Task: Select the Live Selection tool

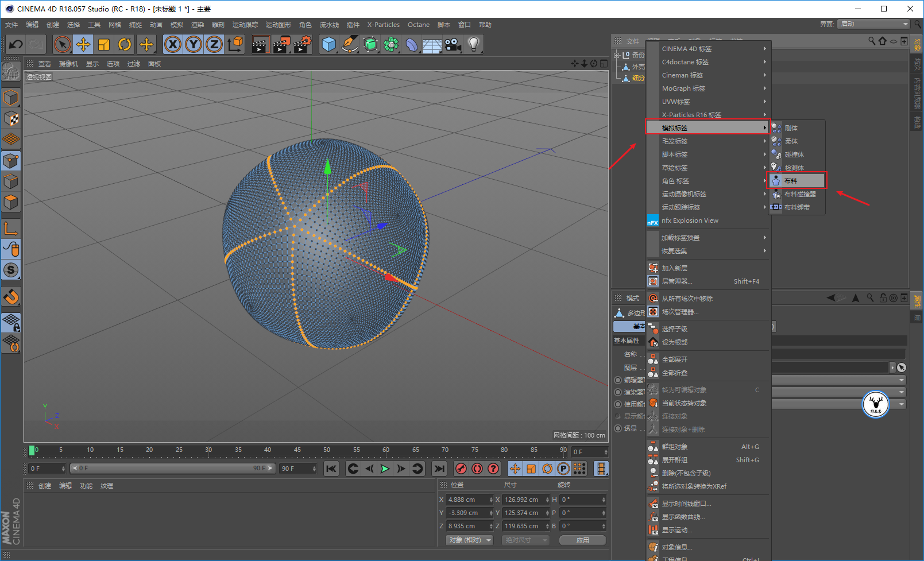Action: [x=63, y=44]
